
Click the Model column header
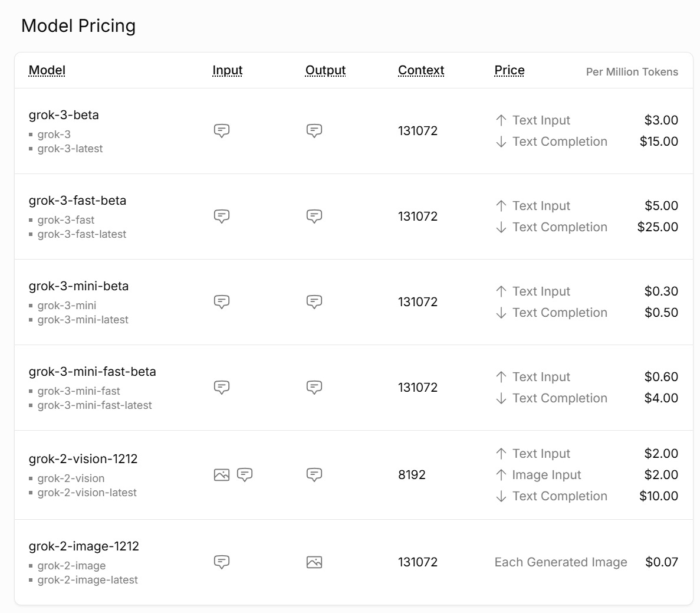[x=47, y=70]
